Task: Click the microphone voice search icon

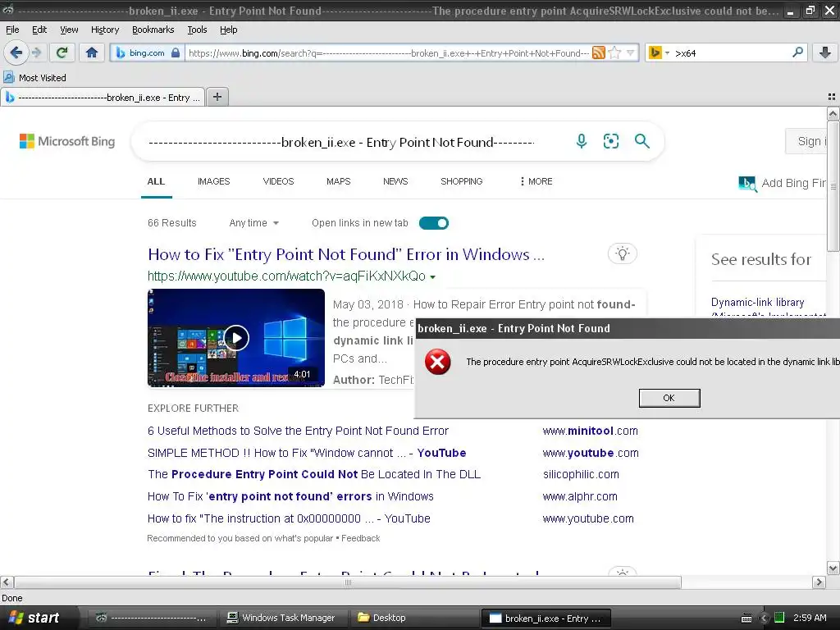Action: tap(582, 141)
